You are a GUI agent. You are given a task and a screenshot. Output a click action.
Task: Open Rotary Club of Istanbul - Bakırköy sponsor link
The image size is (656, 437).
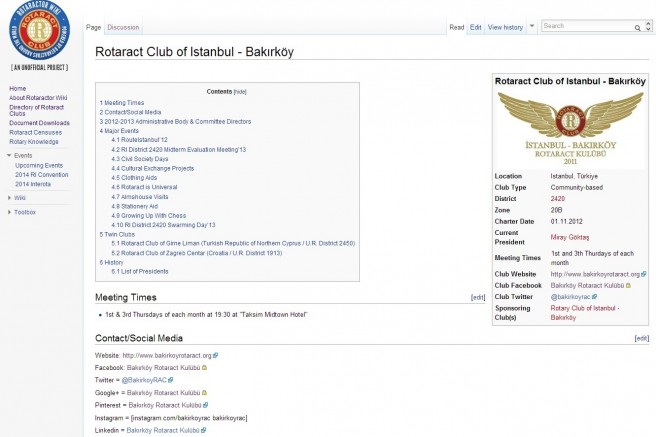pos(585,313)
